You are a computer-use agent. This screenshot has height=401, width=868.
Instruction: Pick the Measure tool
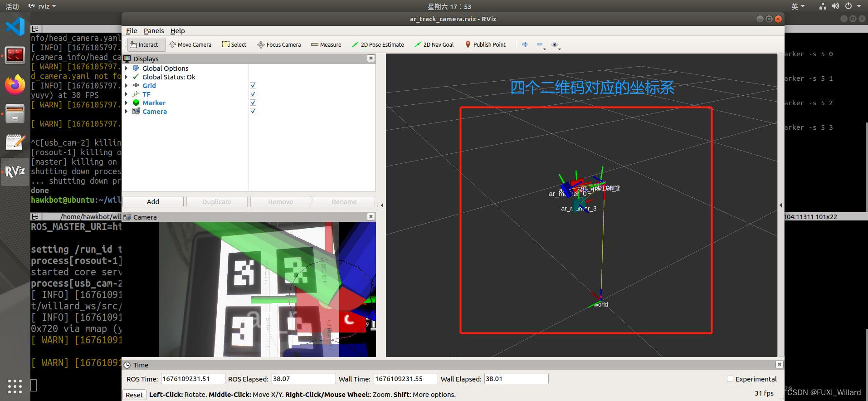(x=326, y=44)
